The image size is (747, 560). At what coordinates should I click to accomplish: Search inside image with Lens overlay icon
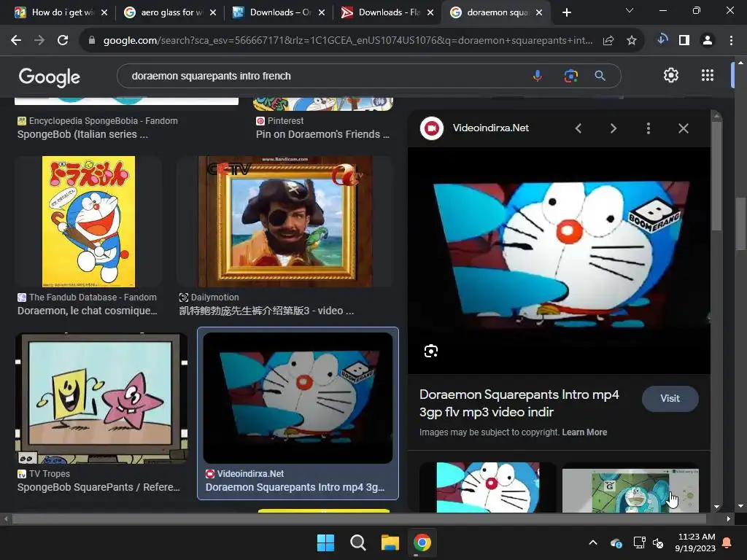click(430, 351)
